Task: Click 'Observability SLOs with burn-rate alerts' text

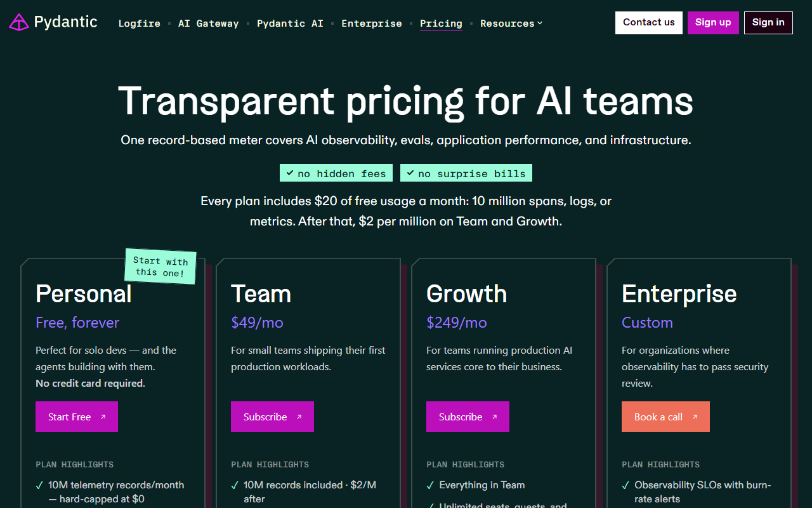Action: (x=703, y=492)
